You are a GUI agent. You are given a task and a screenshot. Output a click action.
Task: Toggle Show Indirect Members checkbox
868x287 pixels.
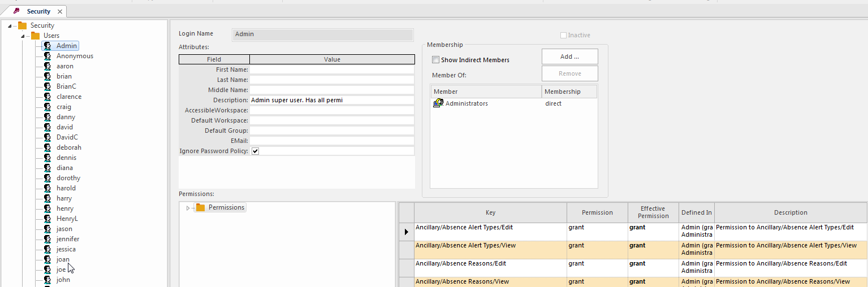[435, 60]
